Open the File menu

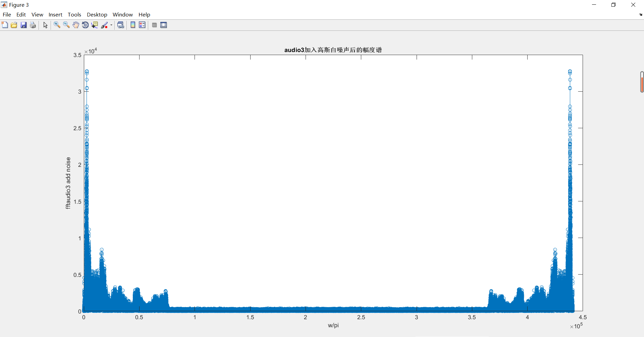tap(7, 15)
